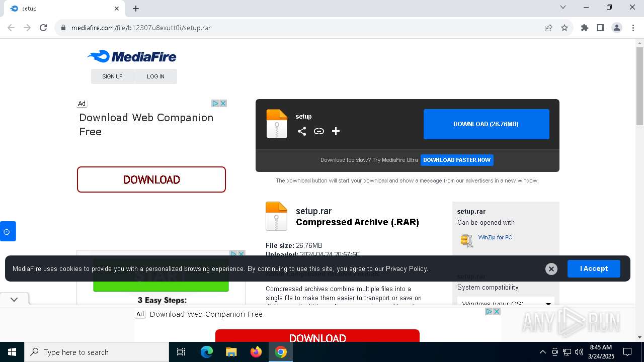This screenshot has width=644, height=362.
Task: Launch Microsoft Edge from taskbar
Action: click(207, 352)
